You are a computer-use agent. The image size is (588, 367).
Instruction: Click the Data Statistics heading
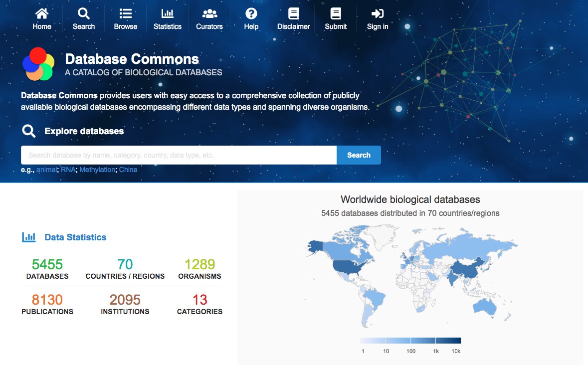coord(75,237)
